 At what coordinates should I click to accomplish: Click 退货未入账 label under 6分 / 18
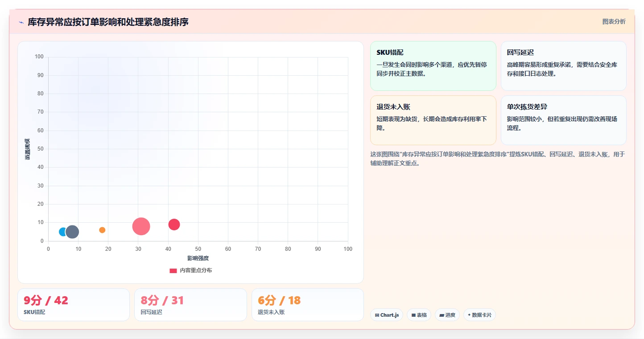click(271, 312)
